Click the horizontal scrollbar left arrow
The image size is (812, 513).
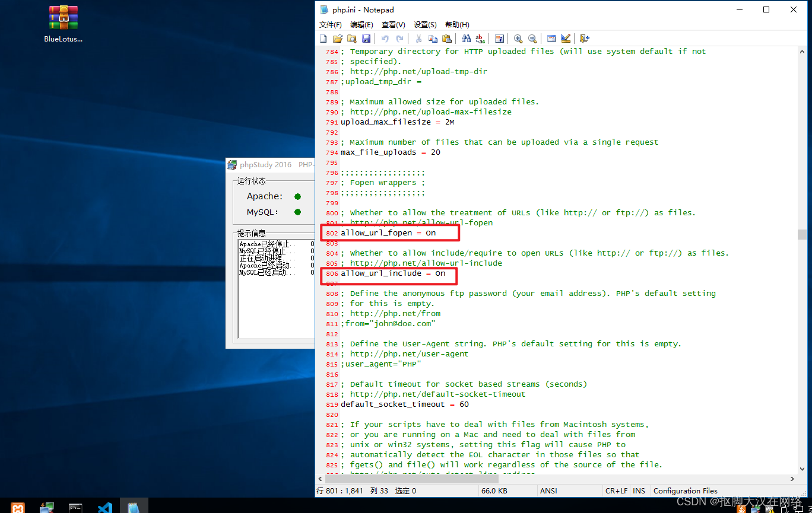[x=321, y=479]
